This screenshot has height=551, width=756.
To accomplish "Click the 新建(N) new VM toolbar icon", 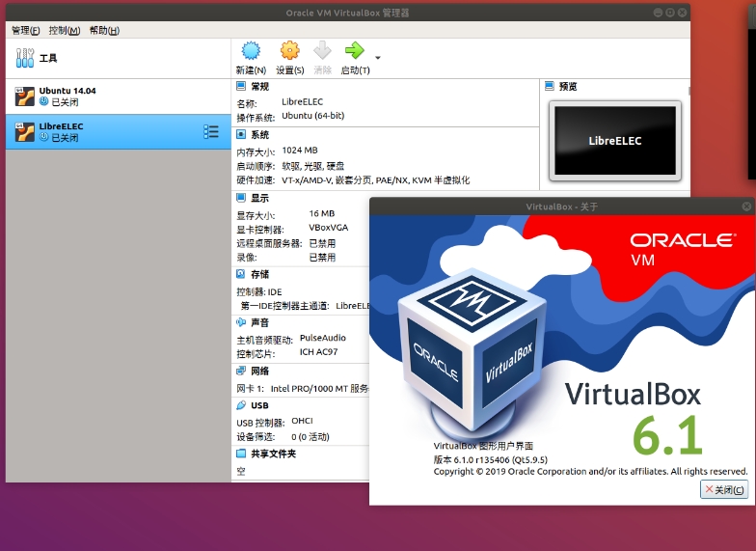I will 251,50.
